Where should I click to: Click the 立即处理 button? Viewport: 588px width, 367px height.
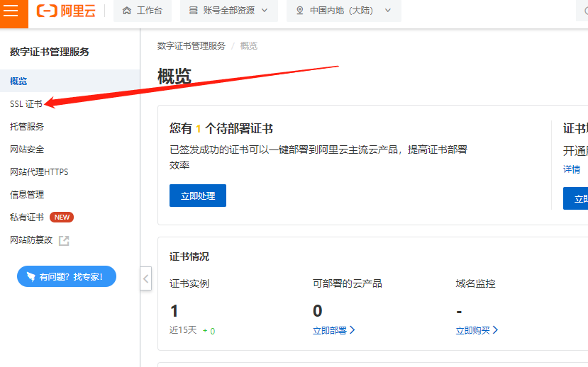tap(198, 196)
